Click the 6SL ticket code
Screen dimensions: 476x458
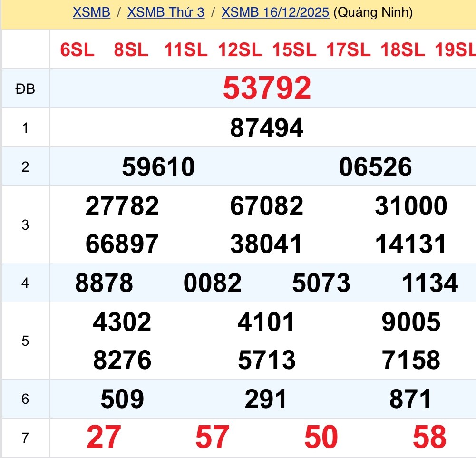[x=77, y=50]
